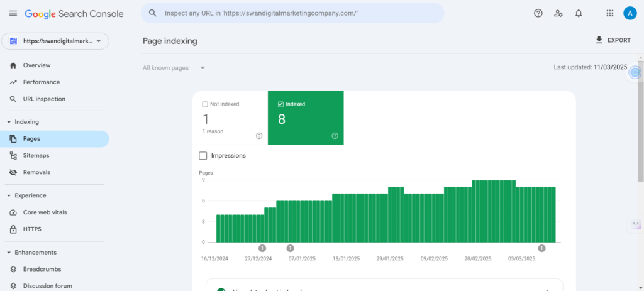
Task: Click into the 'Inspect any URL' search field
Action: 292,13
